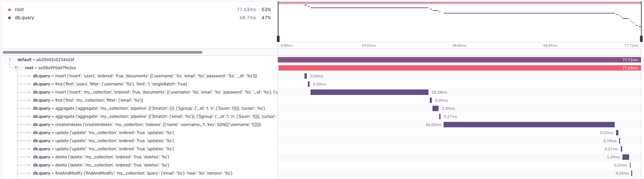Screen dimensions: 644x179
Task: Click the root legend entry label
Action: click(19, 10)
